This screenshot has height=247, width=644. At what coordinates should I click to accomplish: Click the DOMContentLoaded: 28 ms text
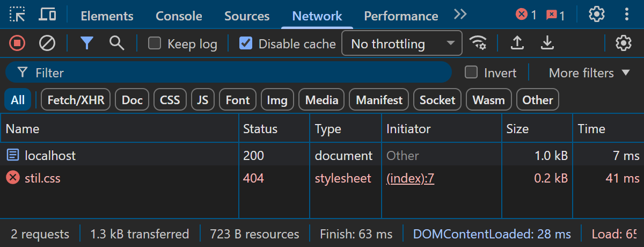coord(492,234)
